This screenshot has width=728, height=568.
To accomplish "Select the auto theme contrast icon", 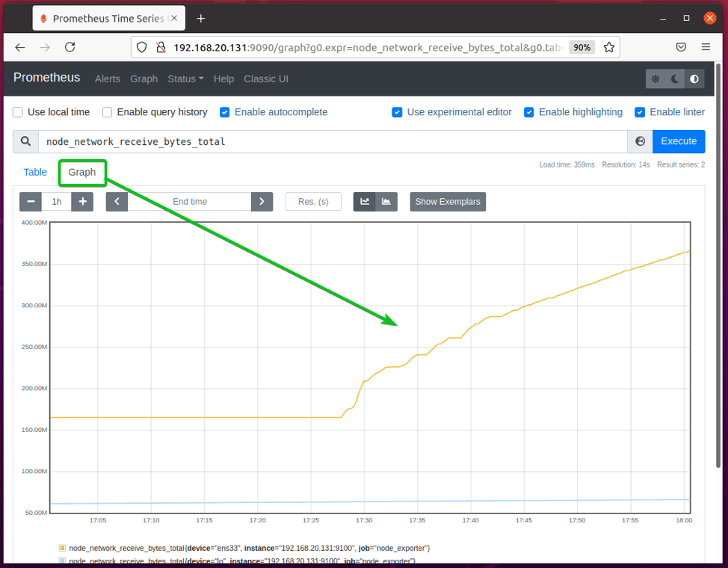I will pyautogui.click(x=694, y=79).
